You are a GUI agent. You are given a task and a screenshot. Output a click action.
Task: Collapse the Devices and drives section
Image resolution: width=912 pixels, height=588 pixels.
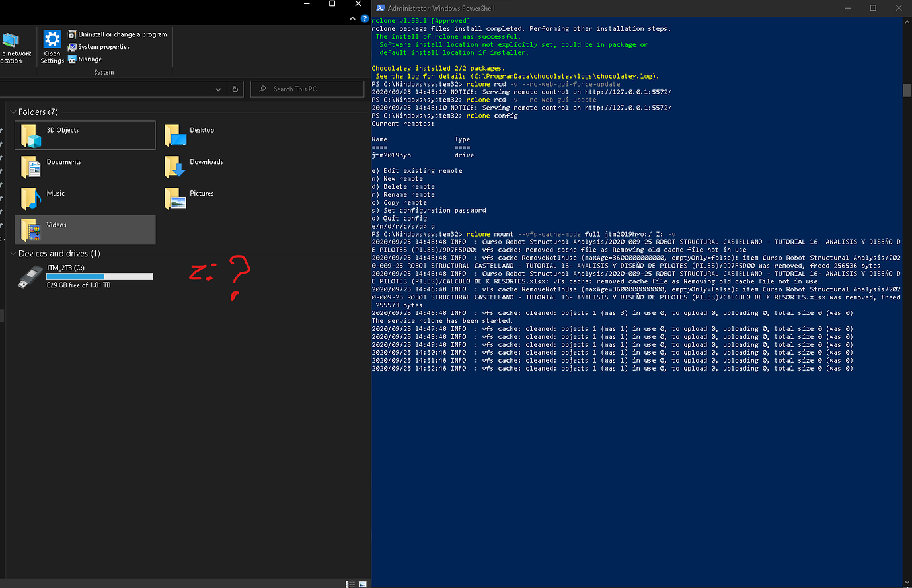coord(13,253)
